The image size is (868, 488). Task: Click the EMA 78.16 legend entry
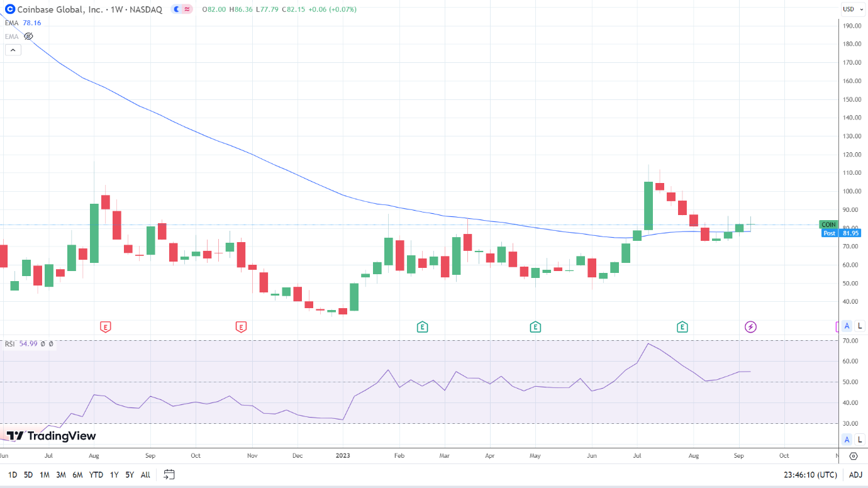tap(23, 23)
